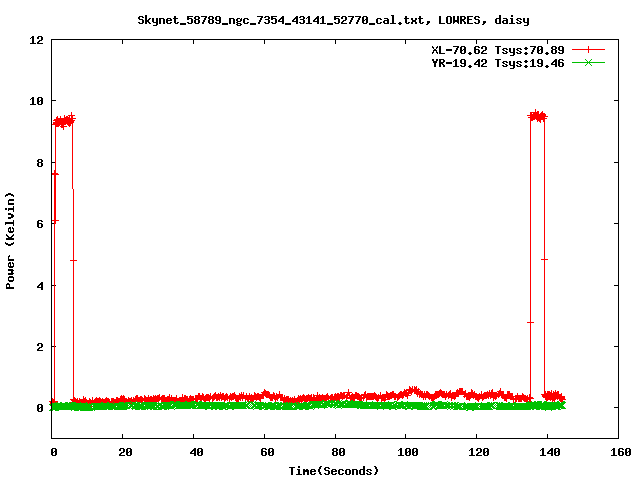Viewport: 640px width, 480px height.
Task: Click the 6 tick label on y-axis
Action: point(40,224)
